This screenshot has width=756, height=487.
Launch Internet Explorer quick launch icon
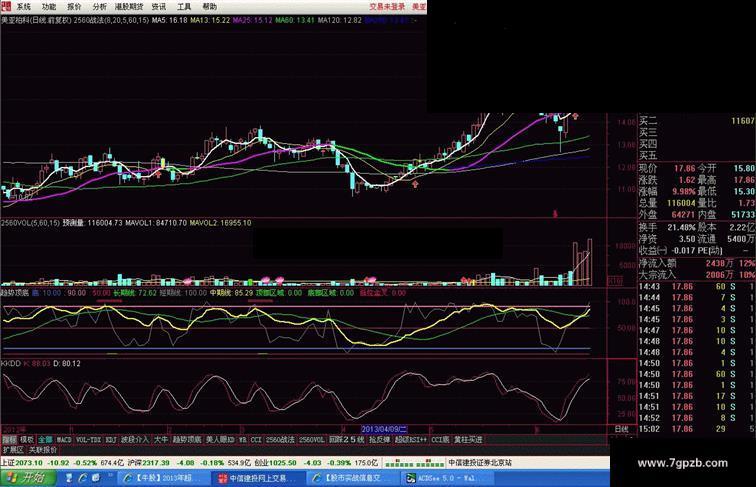pos(82,478)
